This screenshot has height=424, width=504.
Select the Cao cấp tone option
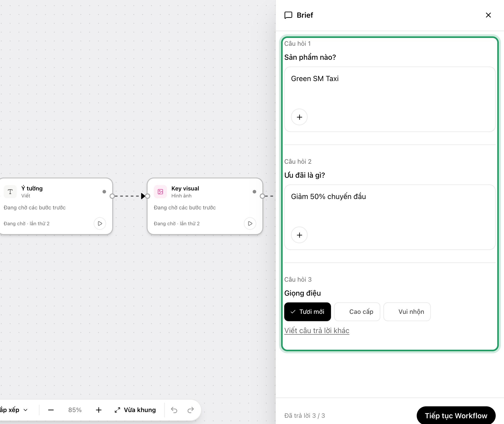click(x=357, y=312)
